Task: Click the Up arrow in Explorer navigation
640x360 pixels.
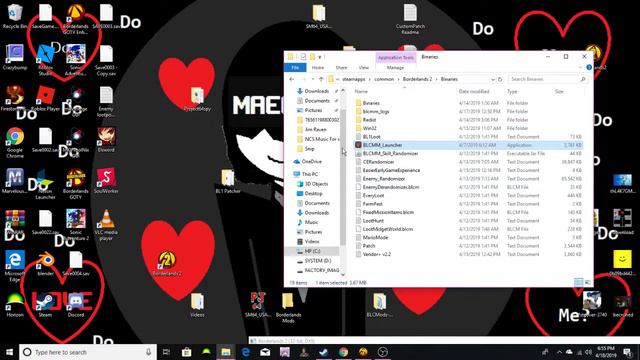Action: click(321, 79)
